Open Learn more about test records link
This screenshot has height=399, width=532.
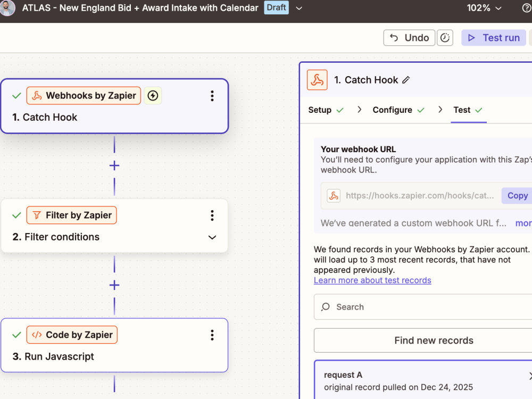(372, 280)
